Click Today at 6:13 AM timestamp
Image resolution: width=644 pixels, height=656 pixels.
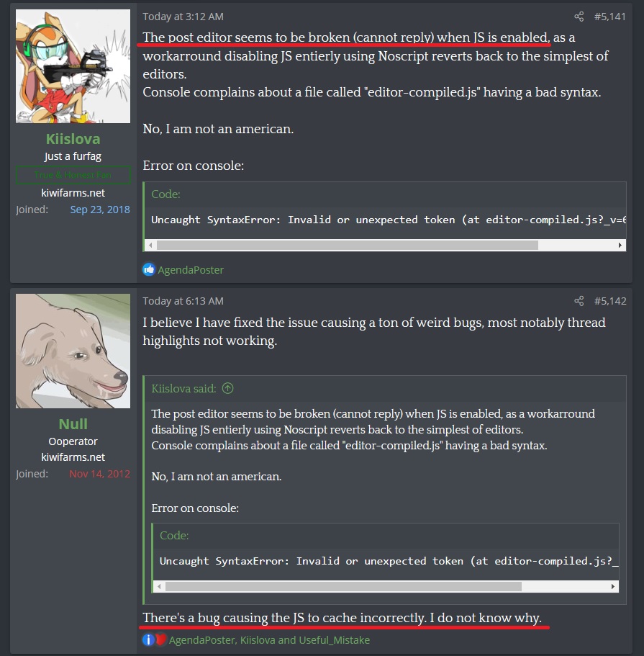183,301
